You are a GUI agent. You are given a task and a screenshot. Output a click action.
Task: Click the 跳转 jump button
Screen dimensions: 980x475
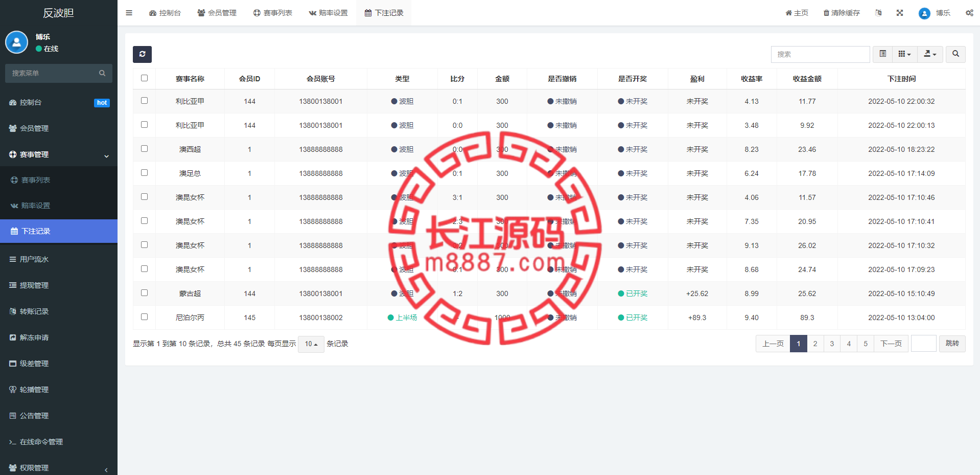tap(952, 344)
